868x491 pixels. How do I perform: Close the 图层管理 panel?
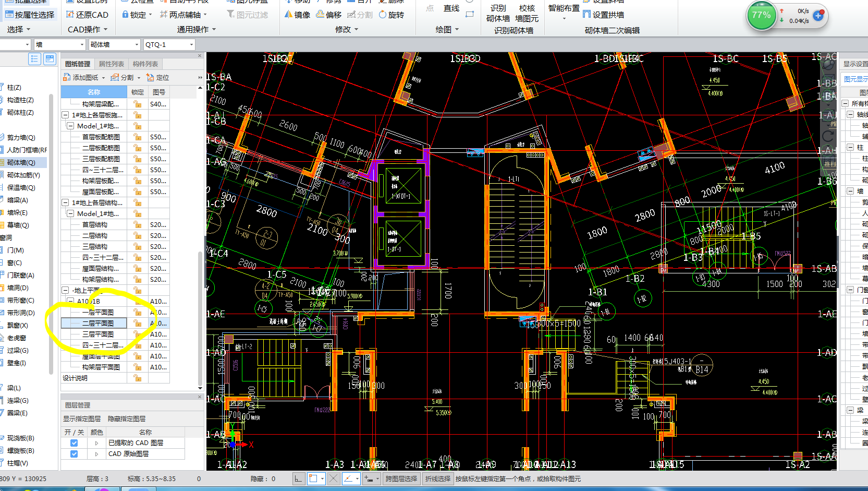click(200, 397)
